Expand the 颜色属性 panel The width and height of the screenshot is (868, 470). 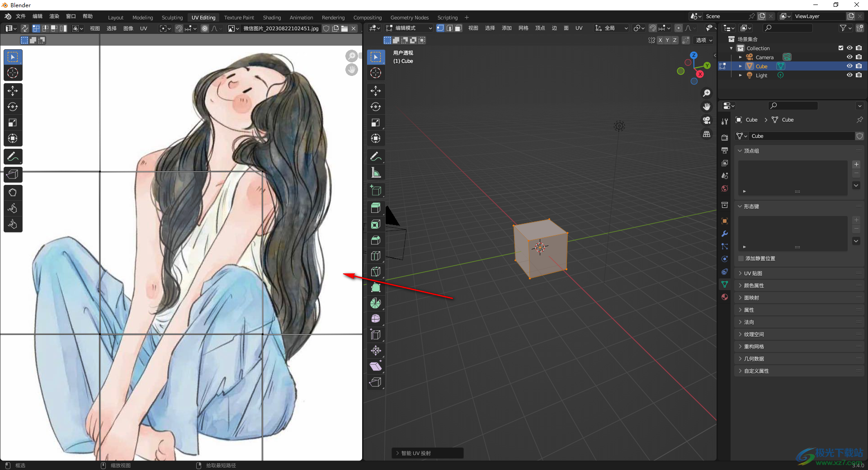754,286
